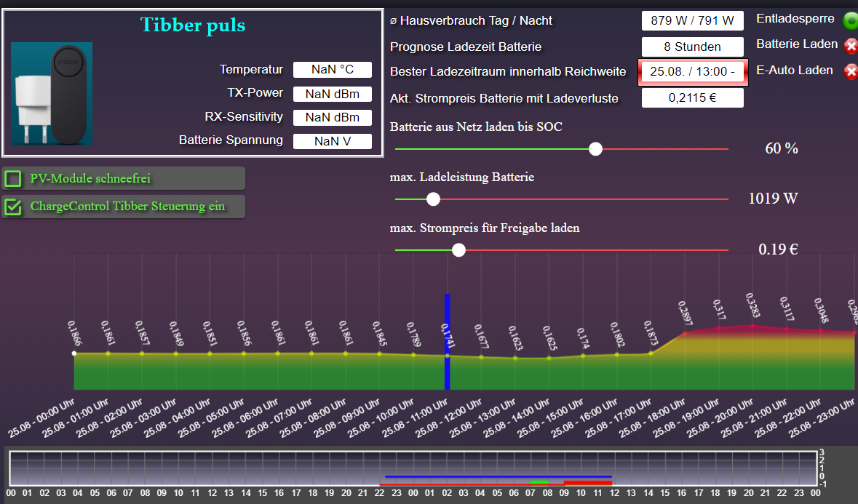Click the blue bar in the bottom timeline
Screen dimensions: 858x504
498,476
